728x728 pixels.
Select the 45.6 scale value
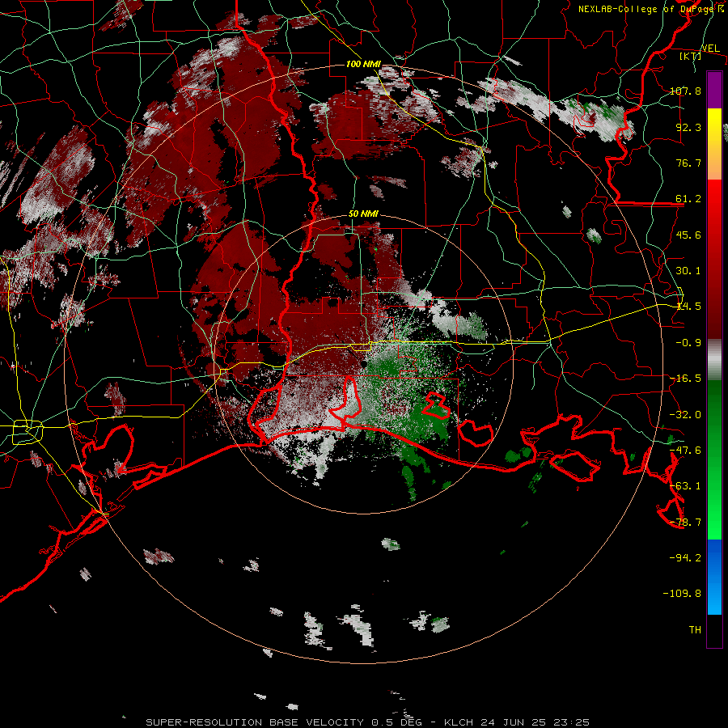[x=688, y=235]
